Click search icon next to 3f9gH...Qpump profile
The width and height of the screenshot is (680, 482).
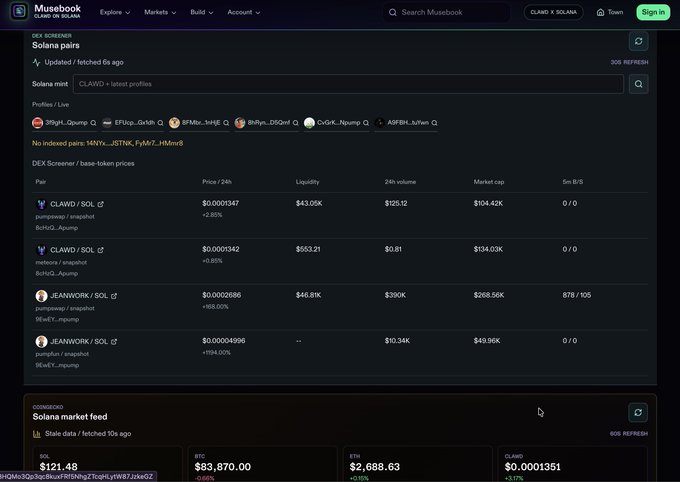click(x=93, y=123)
